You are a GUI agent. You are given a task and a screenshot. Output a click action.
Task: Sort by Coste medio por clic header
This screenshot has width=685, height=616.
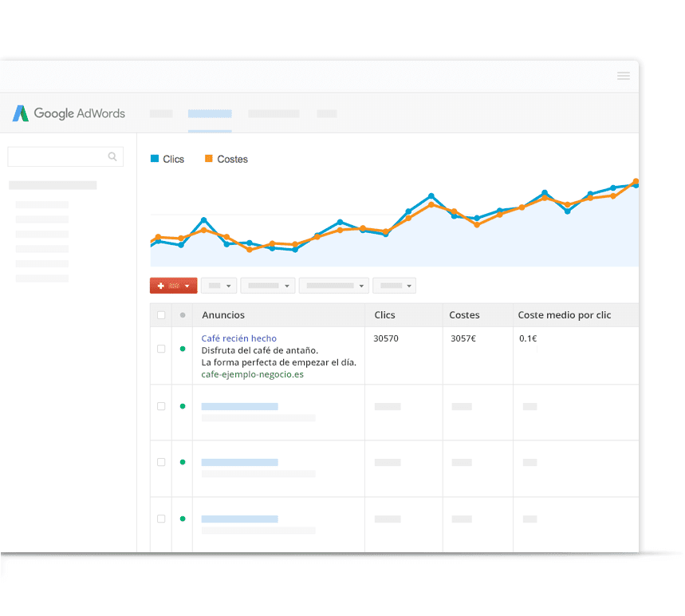coord(565,315)
